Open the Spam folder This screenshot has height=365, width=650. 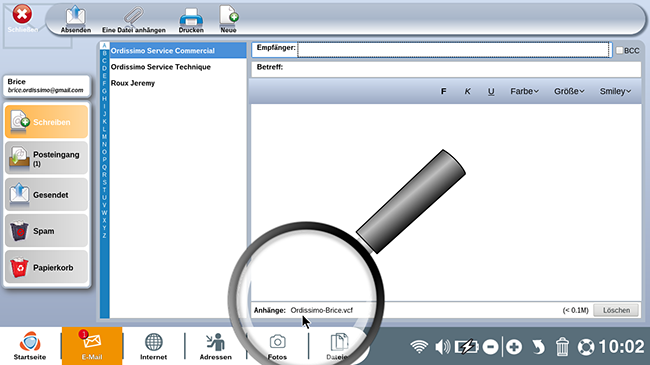pyautogui.click(x=46, y=231)
